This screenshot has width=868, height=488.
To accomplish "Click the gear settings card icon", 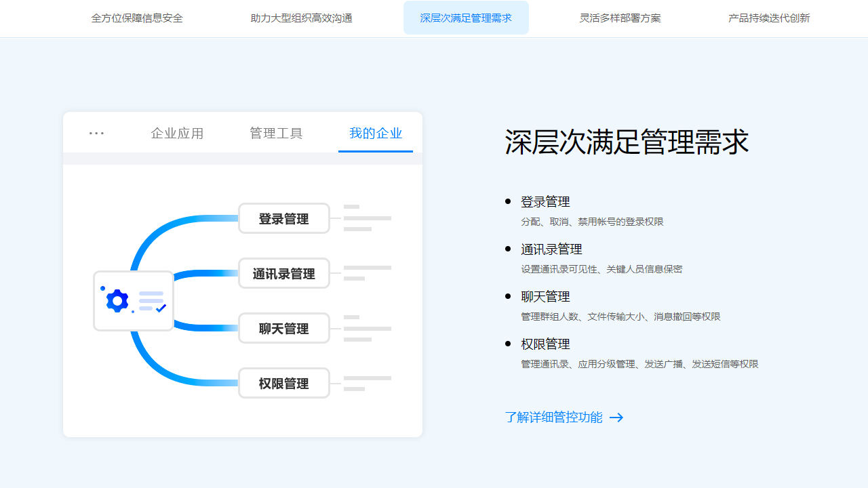I will point(134,301).
